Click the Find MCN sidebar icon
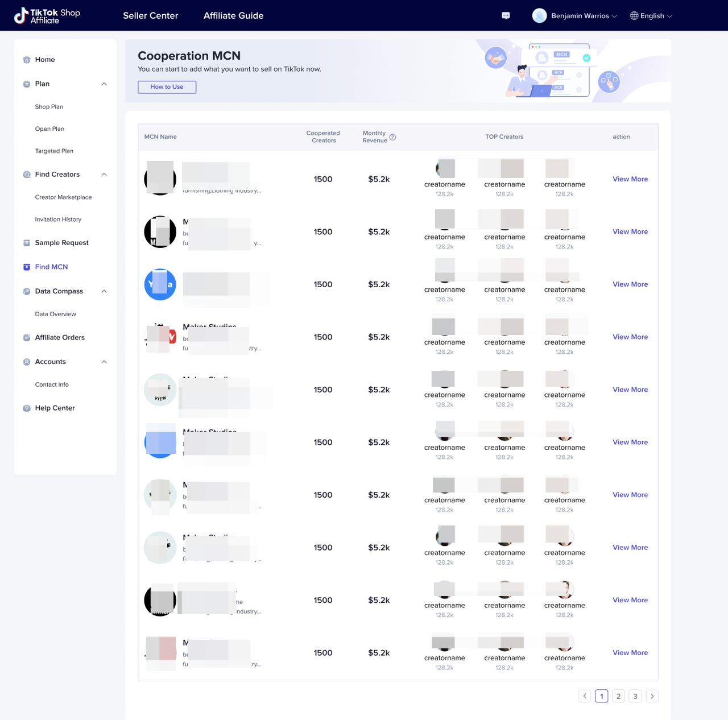 [x=27, y=267]
